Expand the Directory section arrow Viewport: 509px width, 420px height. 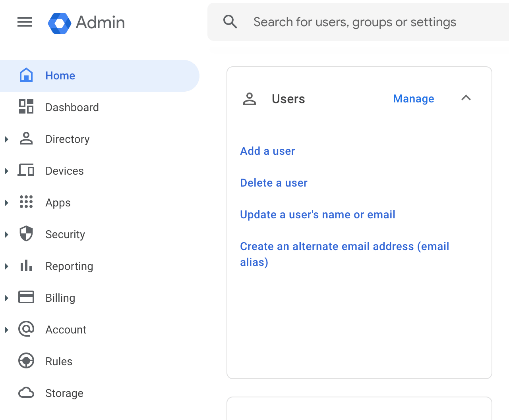point(6,139)
